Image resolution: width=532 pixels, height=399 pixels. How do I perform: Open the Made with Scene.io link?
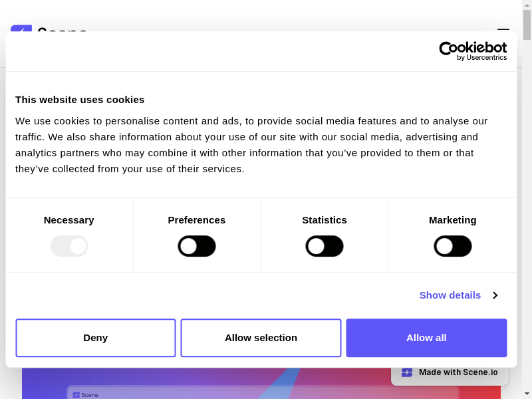click(x=458, y=372)
